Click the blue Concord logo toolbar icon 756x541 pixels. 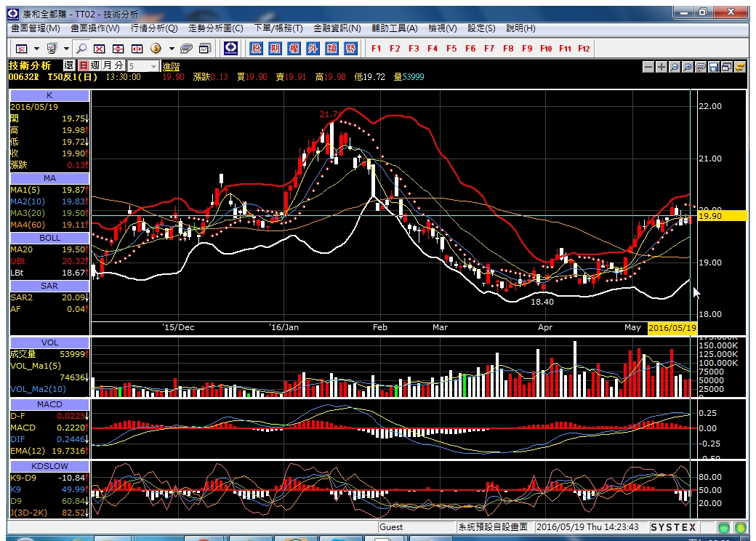pyautogui.click(x=231, y=48)
